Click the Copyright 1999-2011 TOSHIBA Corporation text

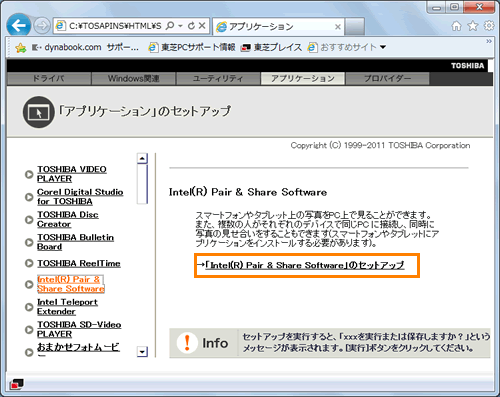(380, 146)
